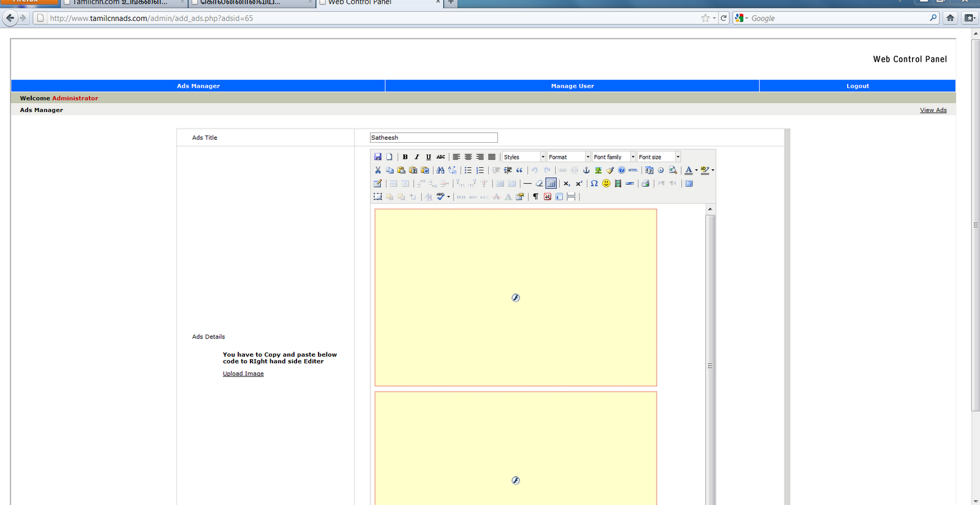Click the Insert time clock icon
Screen dimensions: 980x505
point(661,170)
